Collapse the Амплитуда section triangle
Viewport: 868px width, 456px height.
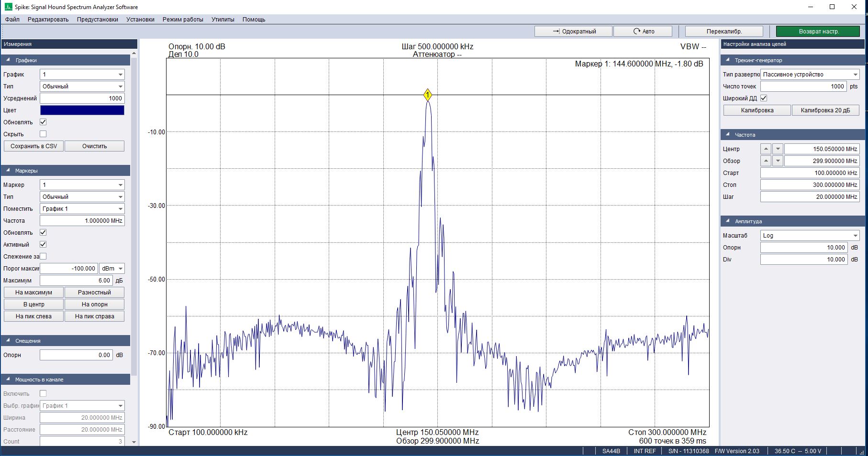tap(728, 221)
